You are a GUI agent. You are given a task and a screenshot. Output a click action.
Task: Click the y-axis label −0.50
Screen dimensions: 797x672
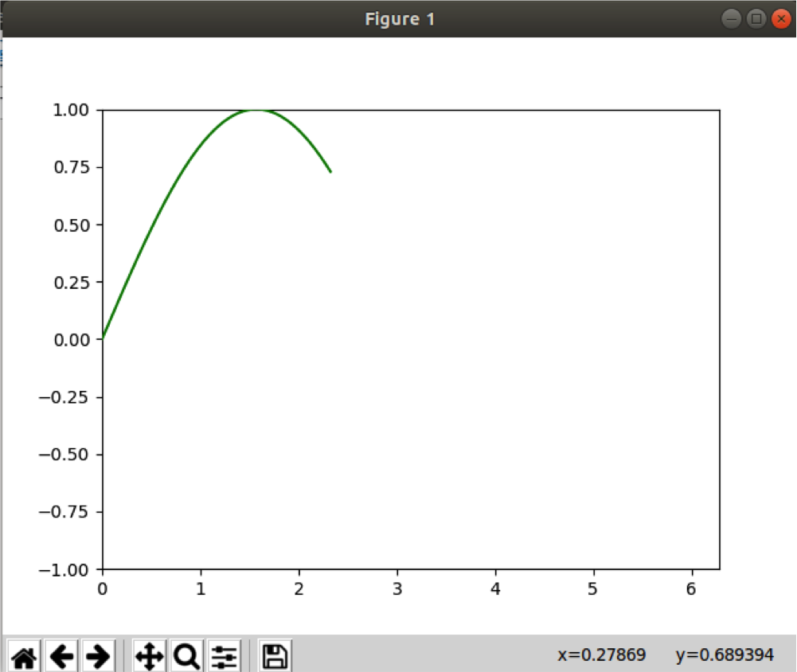(x=64, y=455)
